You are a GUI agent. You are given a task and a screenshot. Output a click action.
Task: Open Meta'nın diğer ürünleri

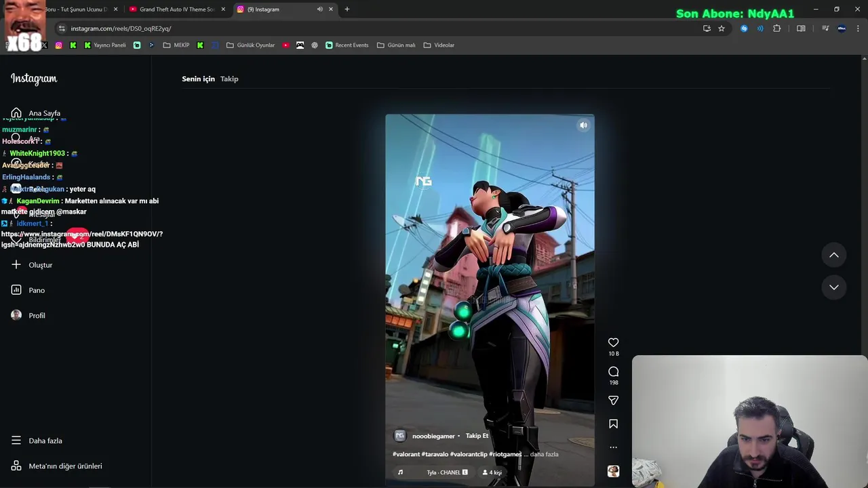(56, 466)
